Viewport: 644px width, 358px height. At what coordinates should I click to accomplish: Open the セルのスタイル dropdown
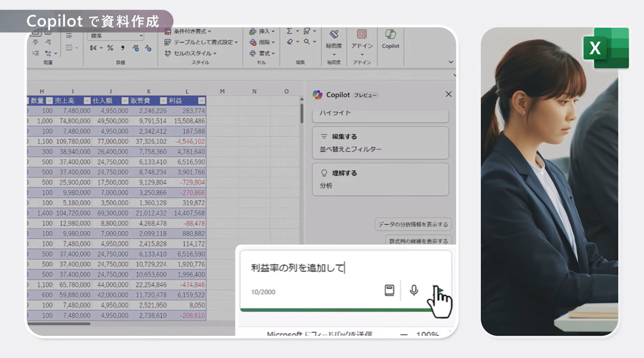(191, 53)
